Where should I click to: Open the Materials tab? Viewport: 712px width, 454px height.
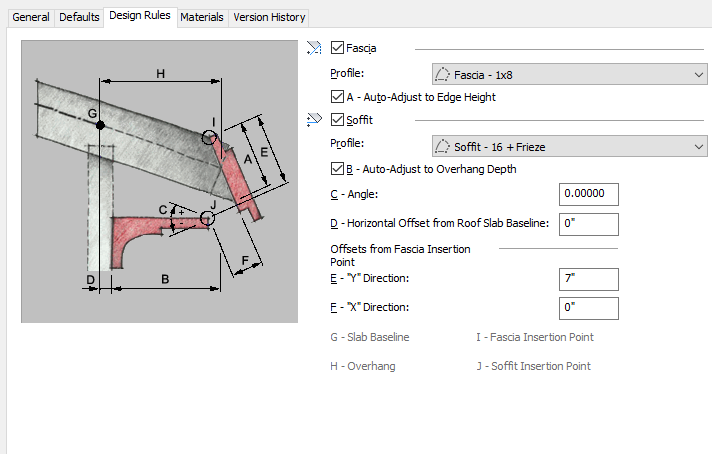point(202,17)
